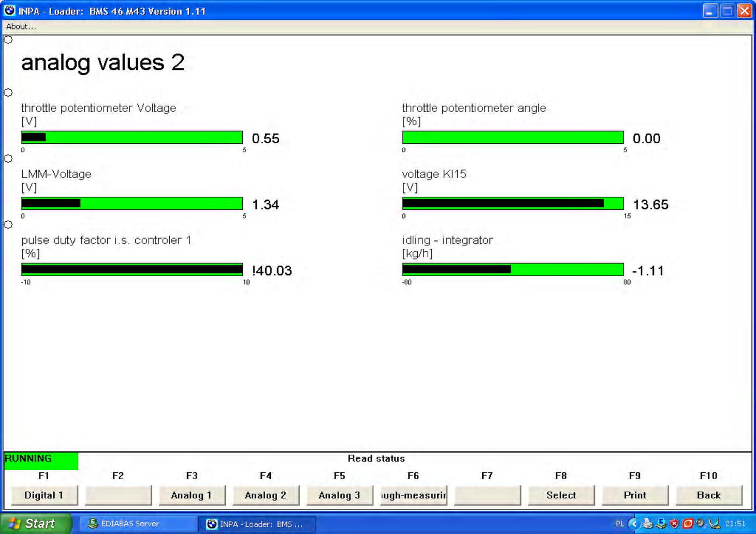756x534 pixels.
Task: Switch to EDIABAS Server taskbar item
Action: (x=130, y=523)
